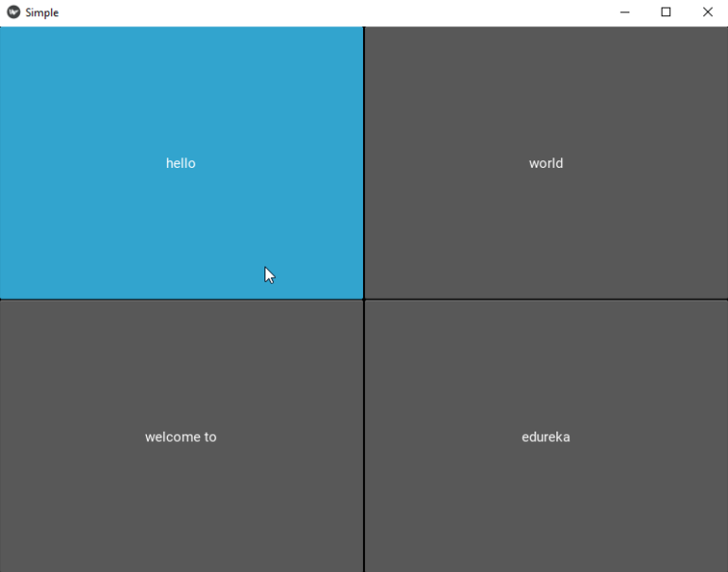Click the 'Simple' window title text
Screen dimensions: 728x572
pyautogui.click(x=42, y=12)
